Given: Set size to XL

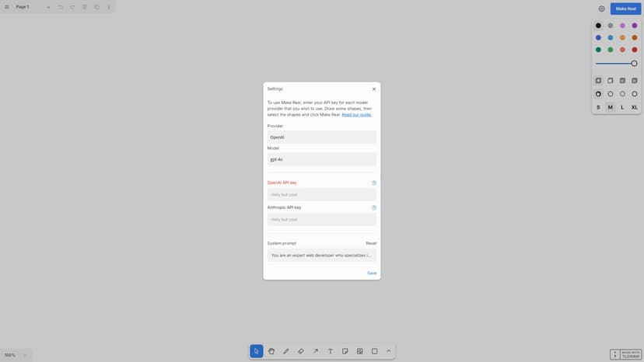Looking at the screenshot, I should click(635, 107).
